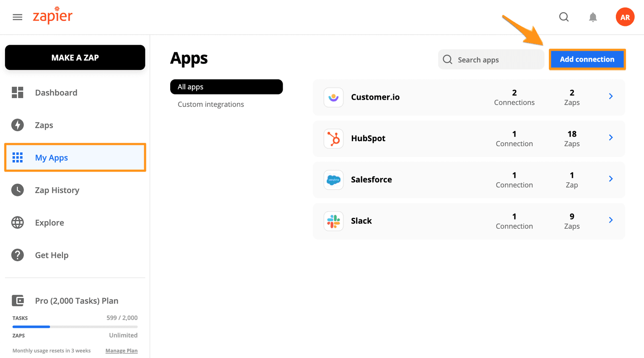Viewport: 644px width, 358px height.
Task: Click the Zap History clock icon
Action: click(x=18, y=190)
